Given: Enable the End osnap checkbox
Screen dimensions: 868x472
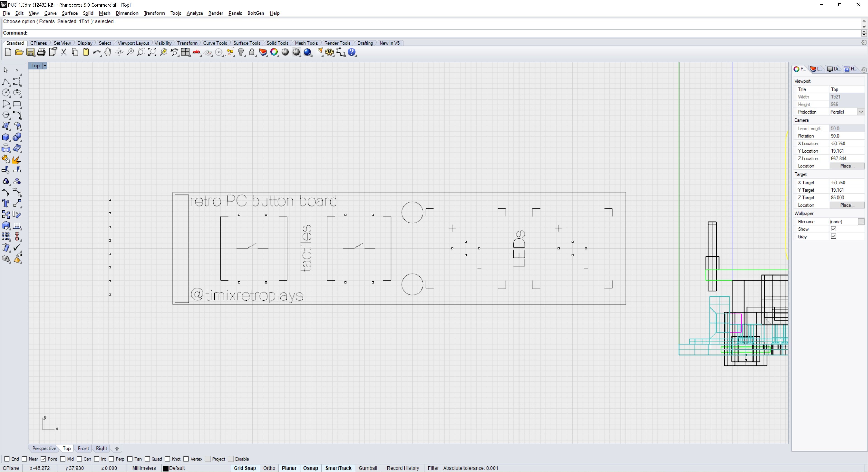Looking at the screenshot, I should tap(7, 459).
